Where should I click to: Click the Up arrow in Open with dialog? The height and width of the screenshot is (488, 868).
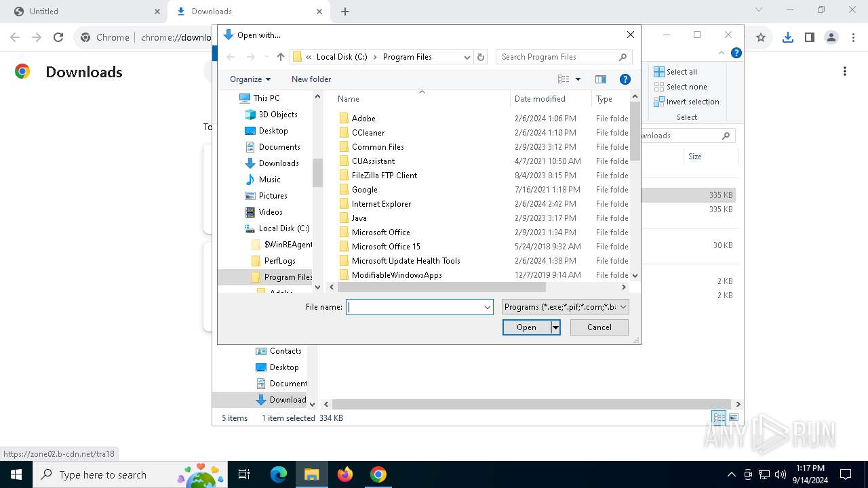(x=281, y=57)
